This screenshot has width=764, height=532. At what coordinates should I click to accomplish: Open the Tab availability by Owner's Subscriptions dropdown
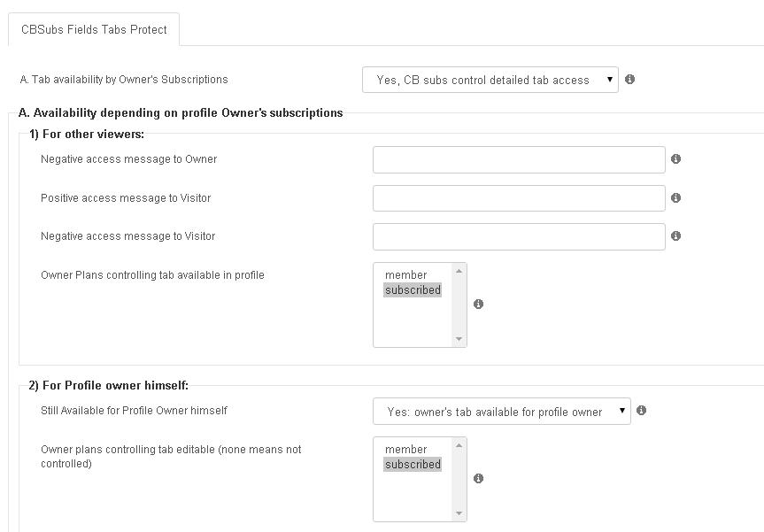coord(490,80)
